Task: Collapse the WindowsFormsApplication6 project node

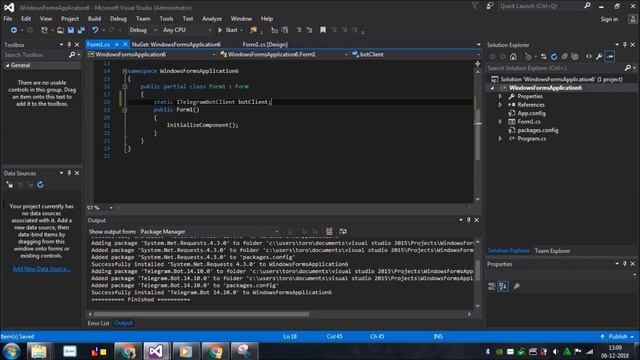Action: click(492, 88)
